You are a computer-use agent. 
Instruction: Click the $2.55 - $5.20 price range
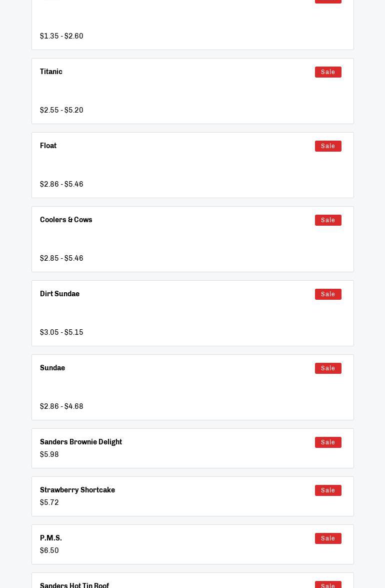pos(61,110)
